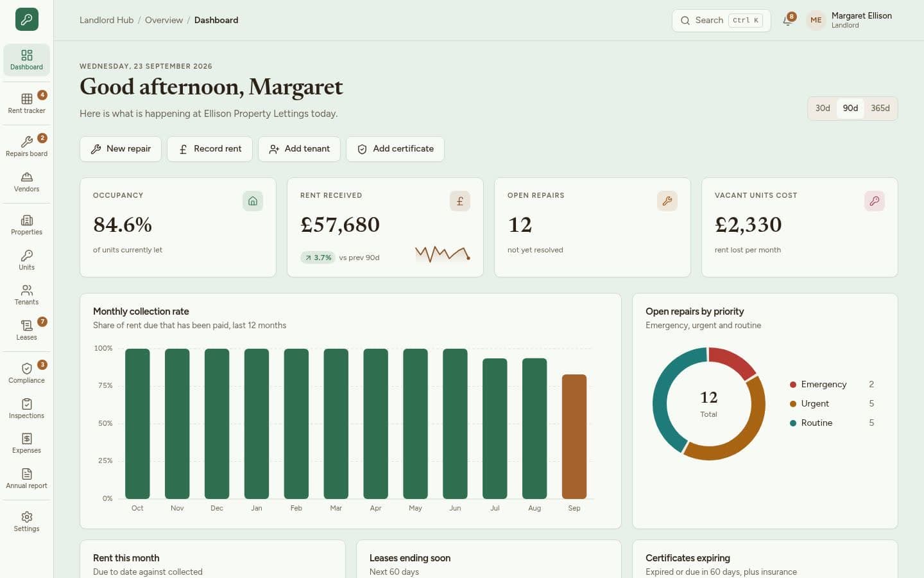Viewport: 924px width, 578px height.
Task: Click the key icon on Vacant Units Cost card
Action: point(875,201)
